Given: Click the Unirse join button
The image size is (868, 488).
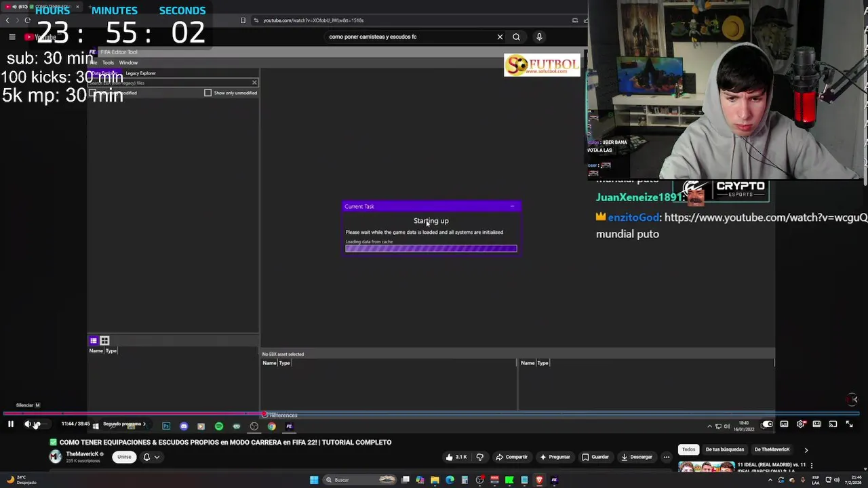Looking at the screenshot, I should point(124,457).
